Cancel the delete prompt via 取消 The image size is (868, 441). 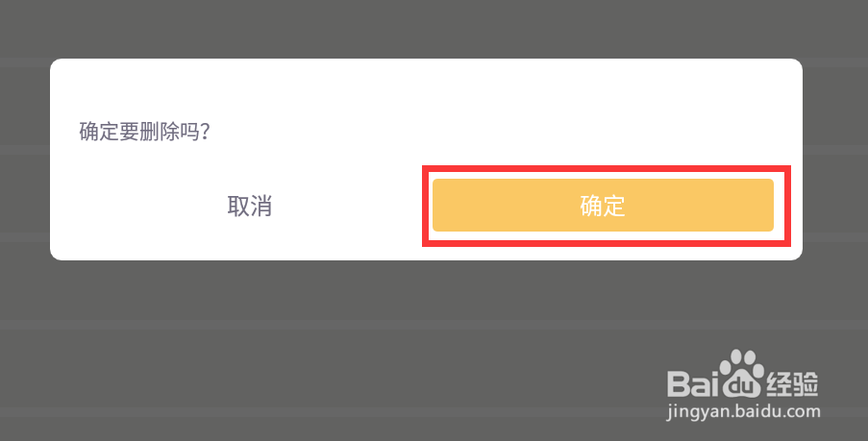(249, 206)
